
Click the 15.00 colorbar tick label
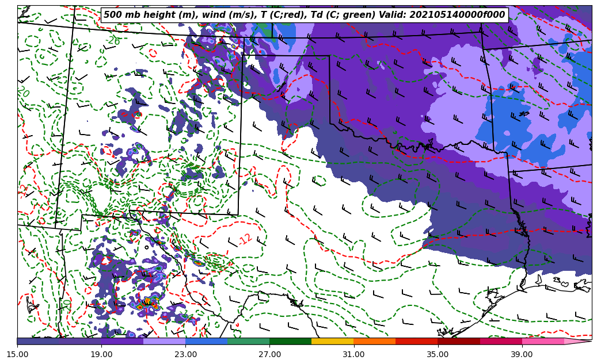[17, 355]
